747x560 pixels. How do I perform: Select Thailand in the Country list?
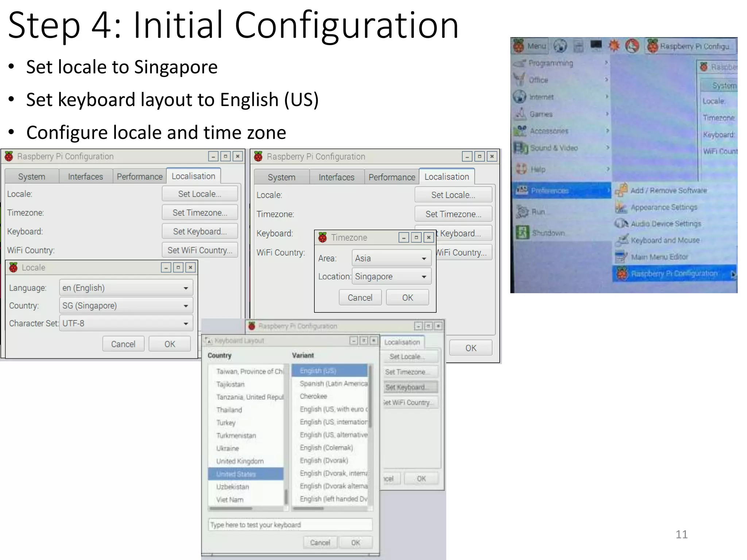[x=245, y=410]
